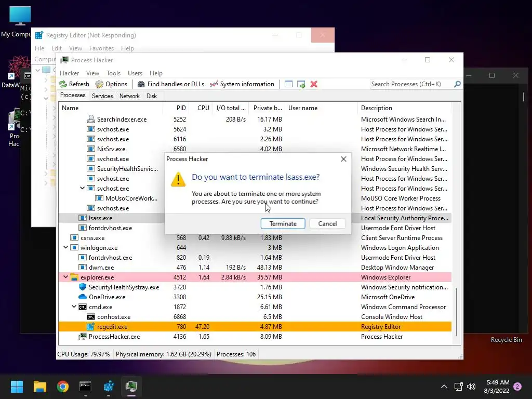Select the SecurityHealthSystray.exe shield icon
Image resolution: width=532 pixels, height=399 pixels.
pyautogui.click(x=83, y=287)
